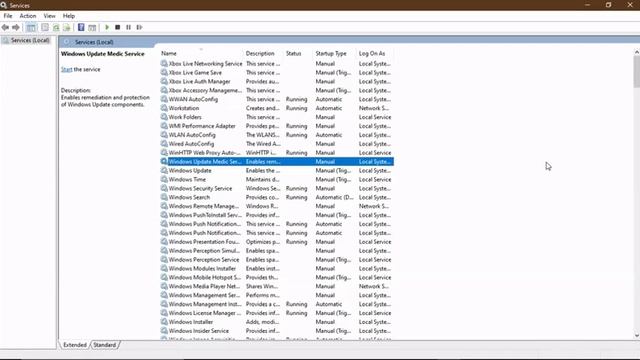Click the Refresh toolbar icon

pyautogui.click(x=56, y=27)
